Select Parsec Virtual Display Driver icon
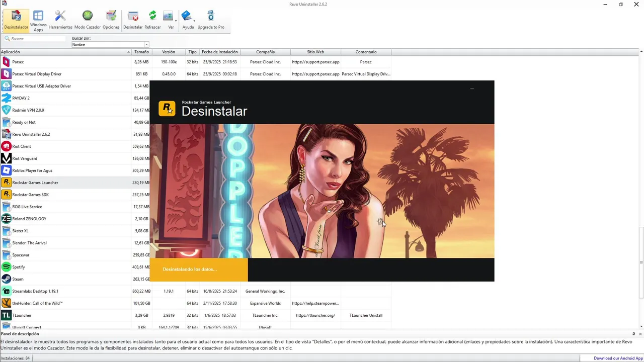644x362 pixels. point(6,74)
